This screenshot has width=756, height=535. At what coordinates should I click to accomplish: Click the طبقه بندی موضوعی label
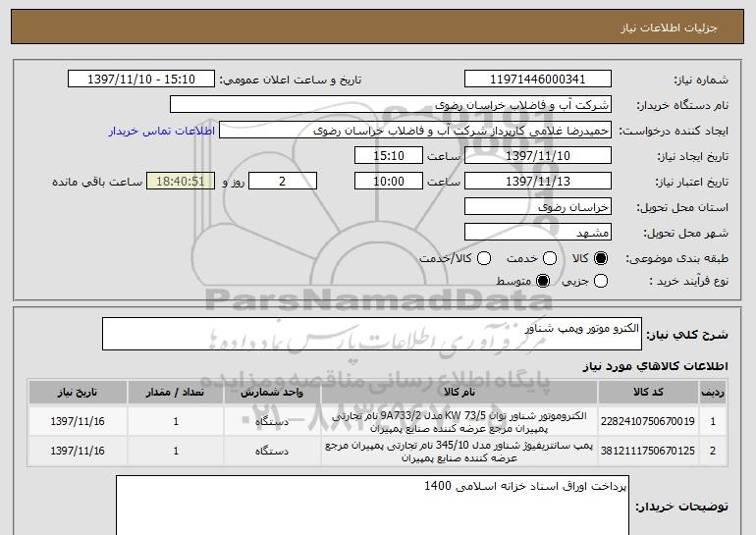676,258
